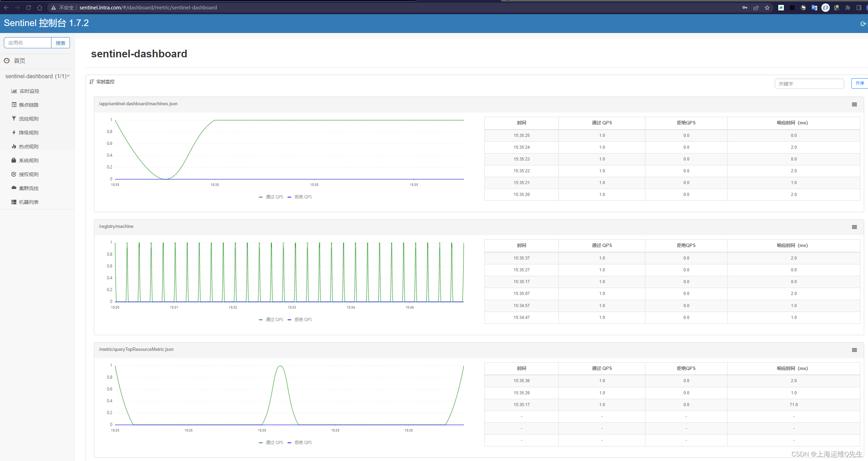868x461 pixels.
Task: Go back with the browser back arrow
Action: pyautogui.click(x=6, y=8)
